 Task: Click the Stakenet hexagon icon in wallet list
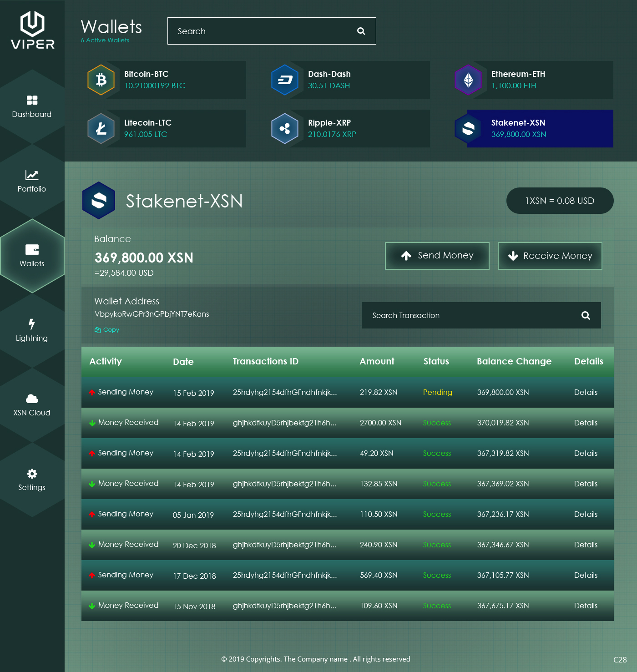tap(468, 129)
